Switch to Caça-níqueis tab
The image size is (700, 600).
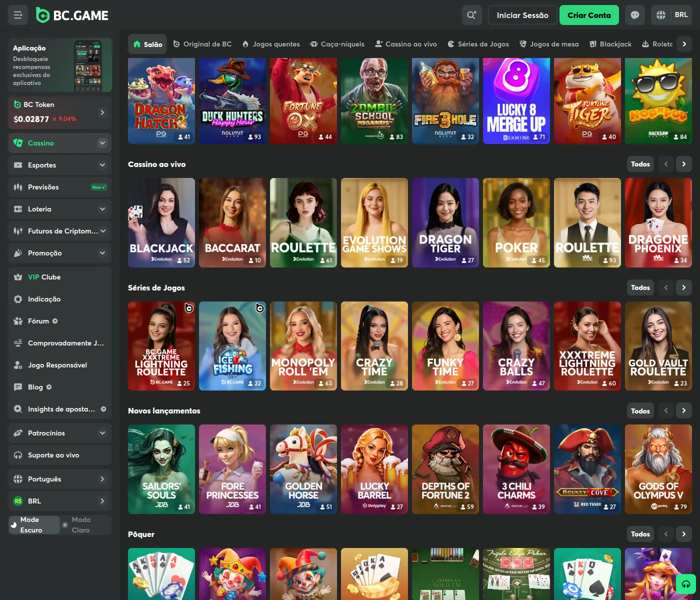tap(337, 44)
